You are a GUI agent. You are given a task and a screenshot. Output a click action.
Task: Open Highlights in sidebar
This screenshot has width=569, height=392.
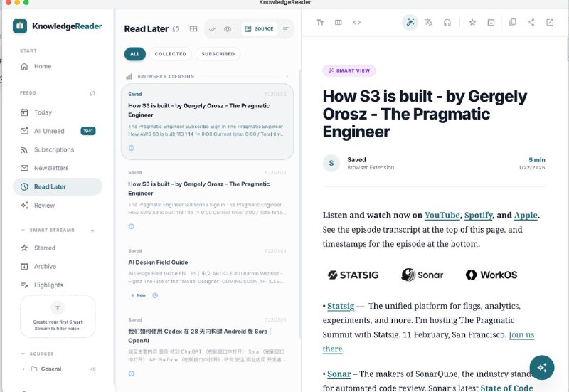pos(58,285)
